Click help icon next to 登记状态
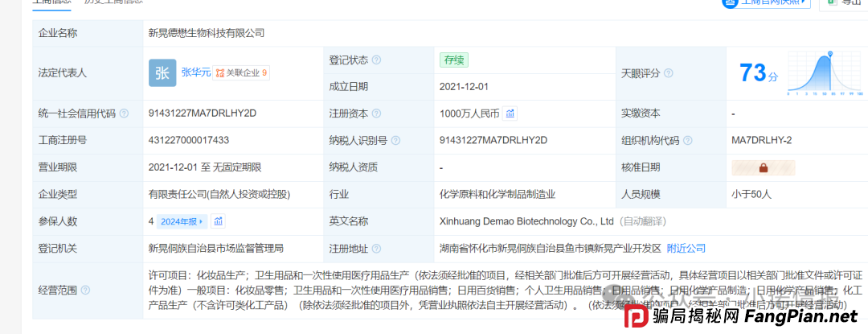 tap(376, 60)
